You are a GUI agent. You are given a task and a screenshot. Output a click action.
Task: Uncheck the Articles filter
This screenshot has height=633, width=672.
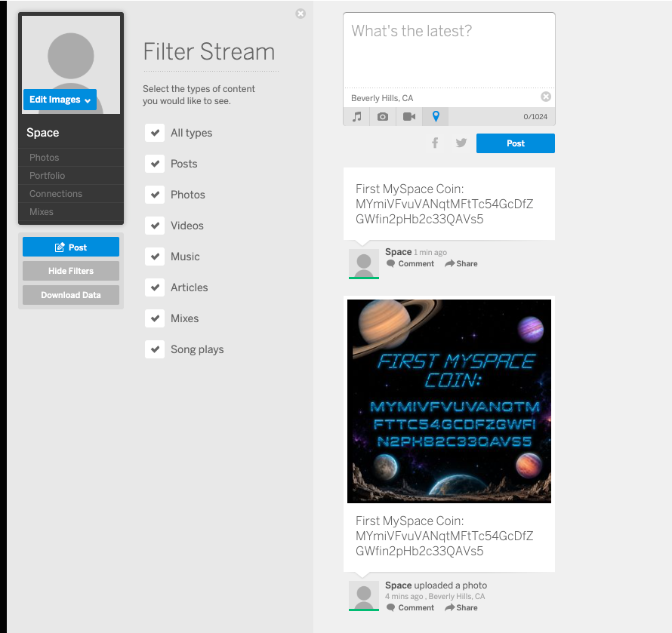click(x=155, y=287)
